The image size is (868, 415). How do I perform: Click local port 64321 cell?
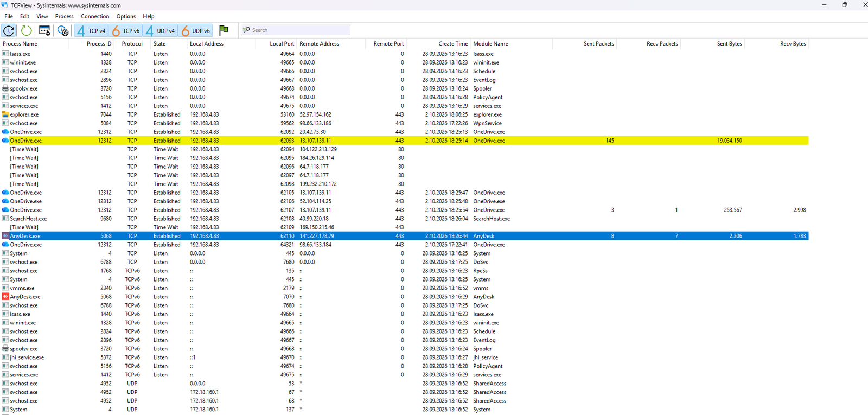click(287, 245)
